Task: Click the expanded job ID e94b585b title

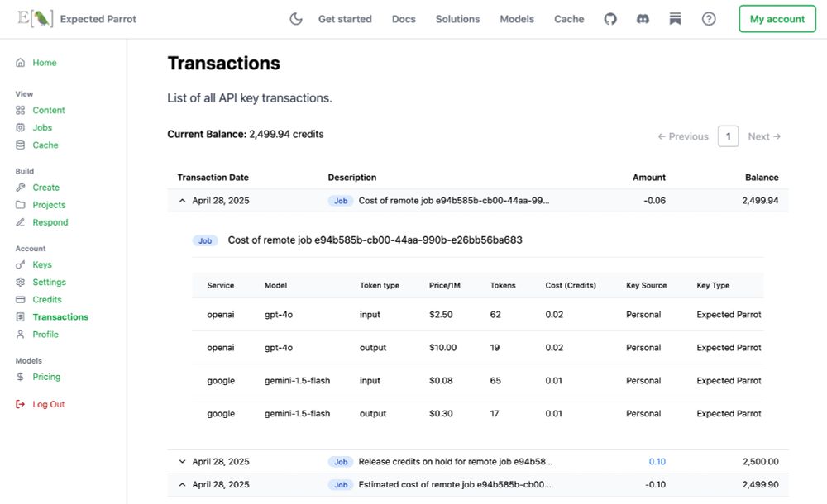Action: (x=375, y=240)
